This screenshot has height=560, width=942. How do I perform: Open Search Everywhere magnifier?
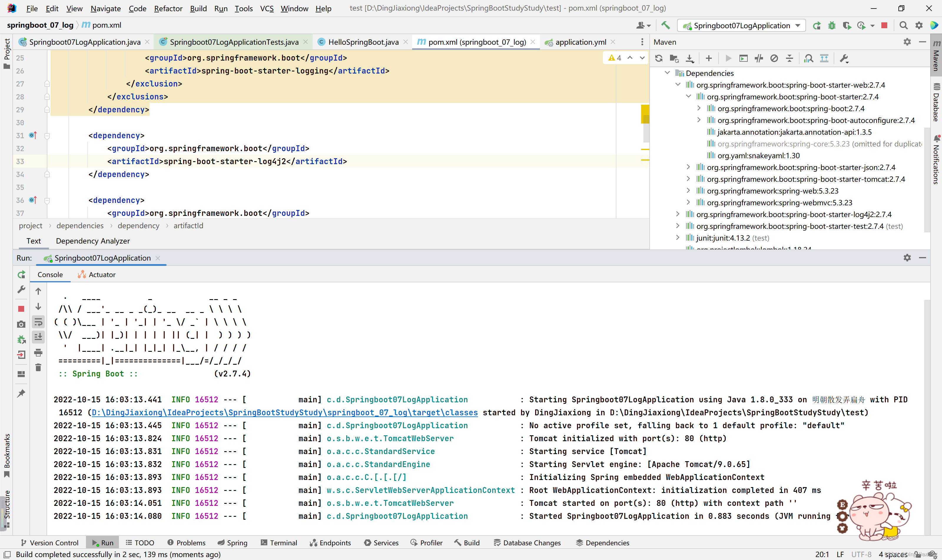pyautogui.click(x=903, y=25)
